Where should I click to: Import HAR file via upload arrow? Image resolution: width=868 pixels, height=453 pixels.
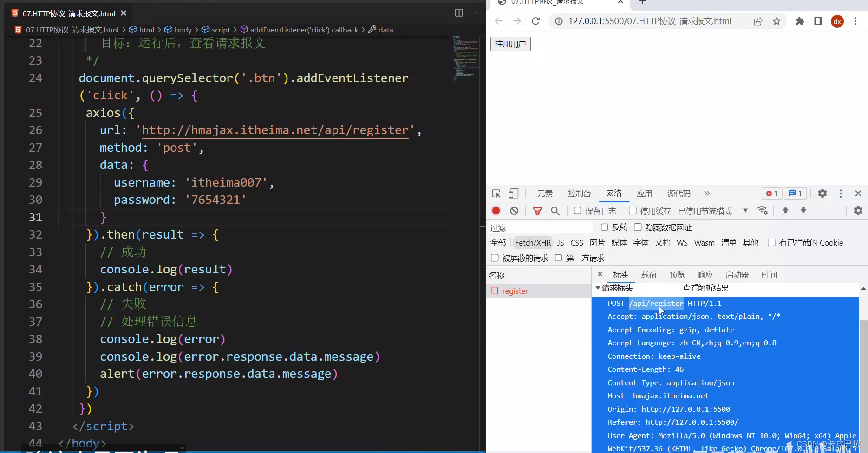point(785,211)
